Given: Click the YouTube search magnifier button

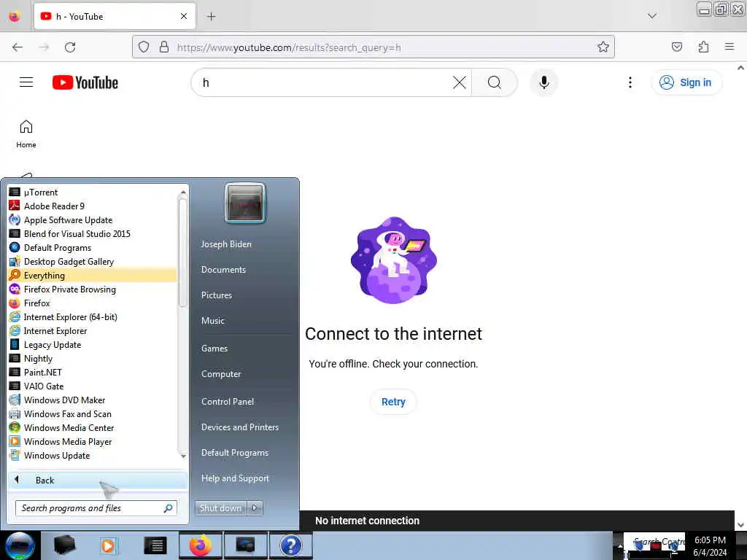Looking at the screenshot, I should click(x=494, y=82).
